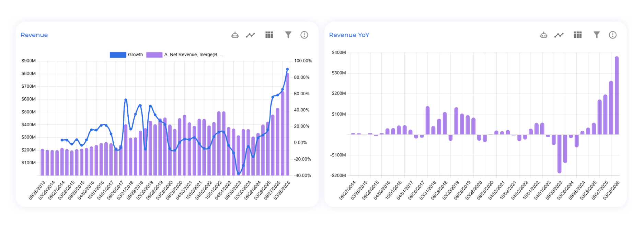Image resolution: width=644 pixels, height=227 pixels.
Task: Click the 100.00% right axis label
Action: tap(303, 61)
